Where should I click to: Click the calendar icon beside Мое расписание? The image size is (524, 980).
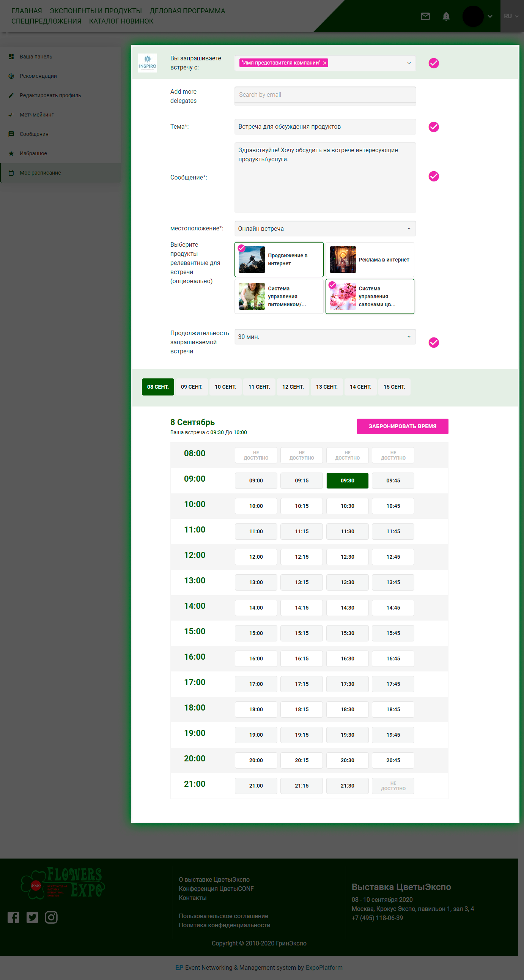point(11,173)
